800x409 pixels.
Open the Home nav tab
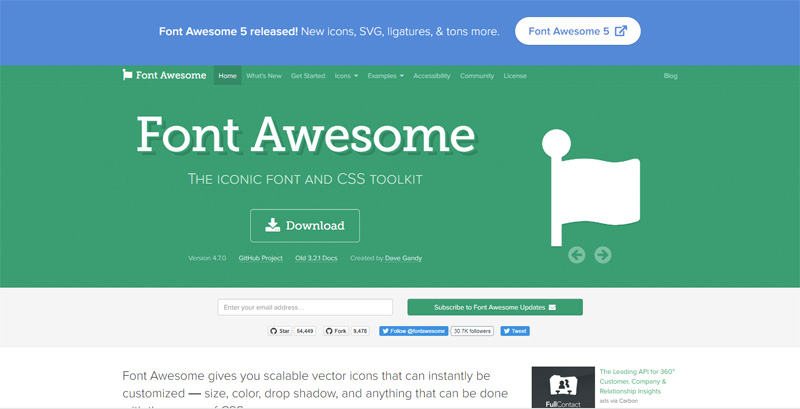(x=228, y=75)
